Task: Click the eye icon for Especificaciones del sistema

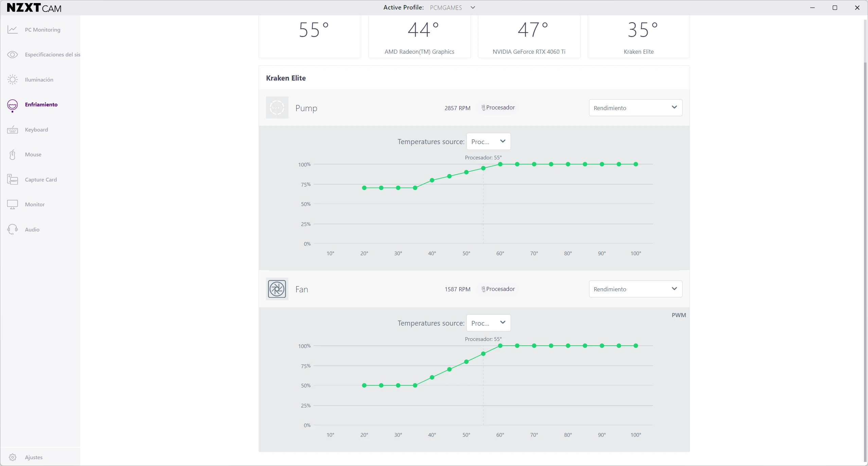Action: click(13, 54)
